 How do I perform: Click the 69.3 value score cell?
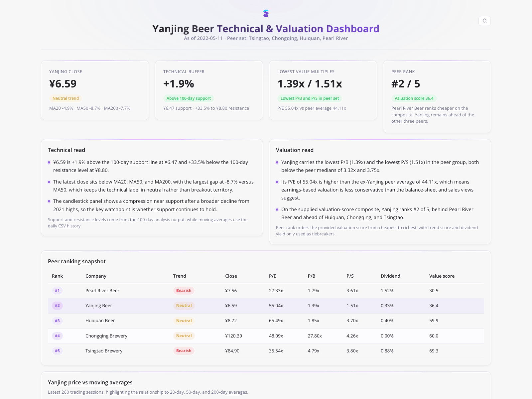(434, 351)
